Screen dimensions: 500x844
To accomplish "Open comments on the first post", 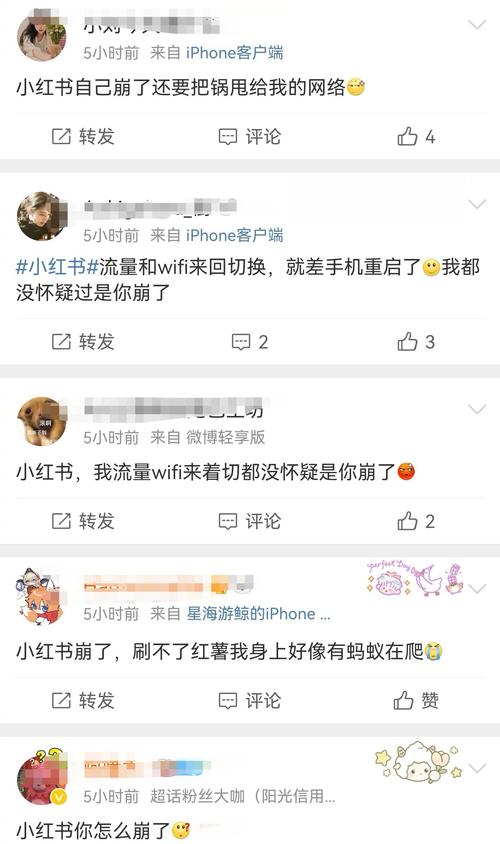I will click(x=250, y=137).
